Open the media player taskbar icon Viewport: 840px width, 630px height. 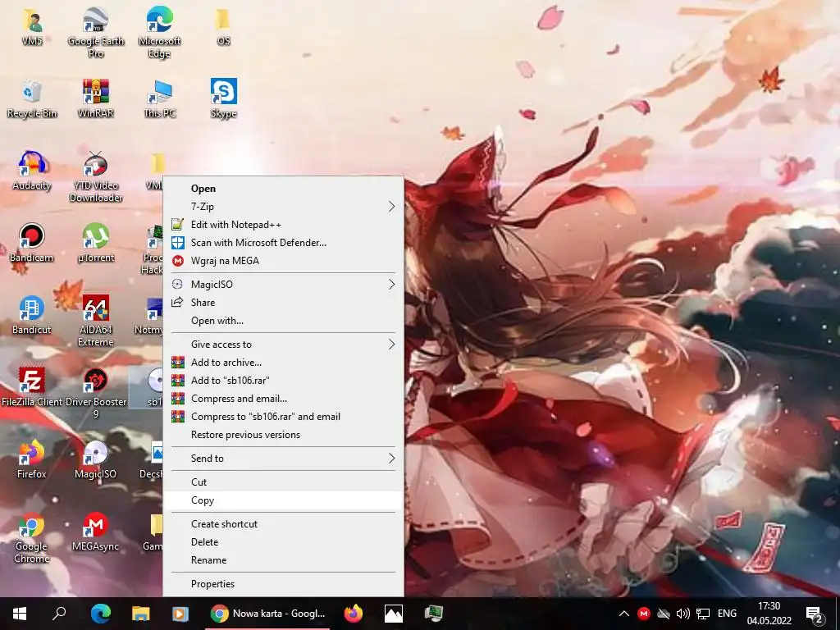pos(180,614)
